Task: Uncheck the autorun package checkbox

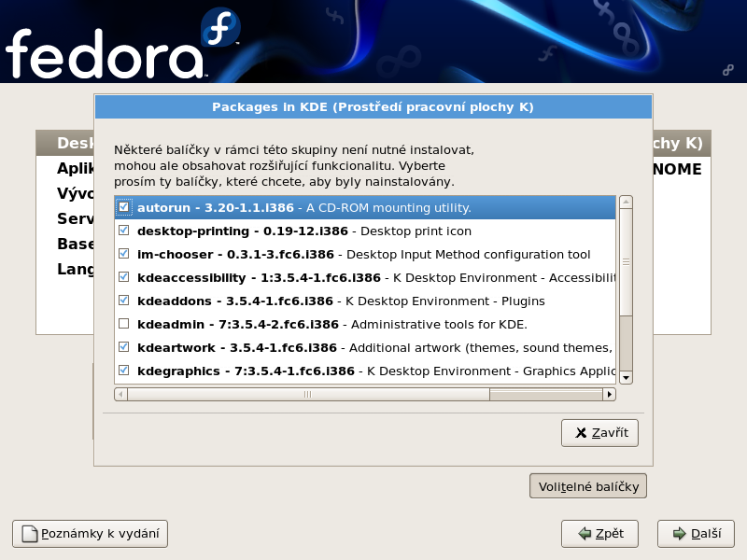Action: tap(124, 207)
